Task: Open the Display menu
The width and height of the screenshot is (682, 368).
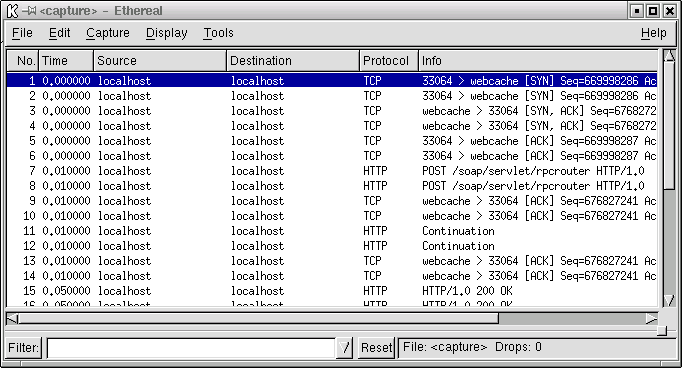Action: [x=167, y=33]
